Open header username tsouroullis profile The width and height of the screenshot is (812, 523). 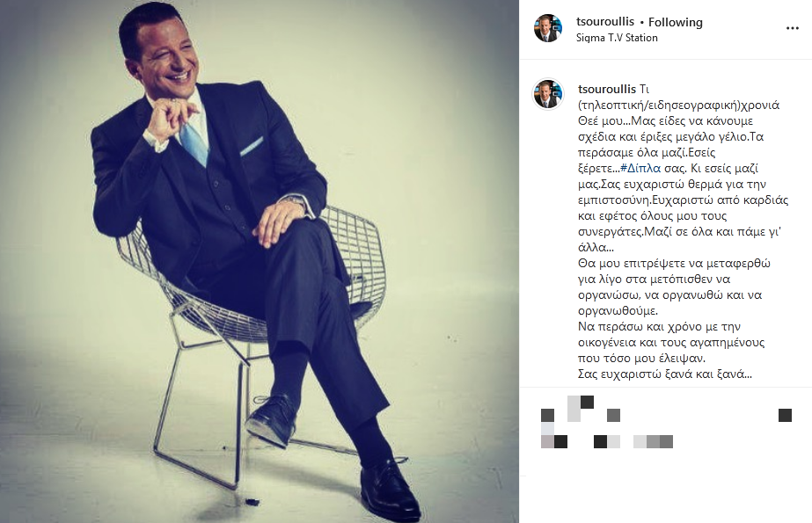tap(605, 22)
